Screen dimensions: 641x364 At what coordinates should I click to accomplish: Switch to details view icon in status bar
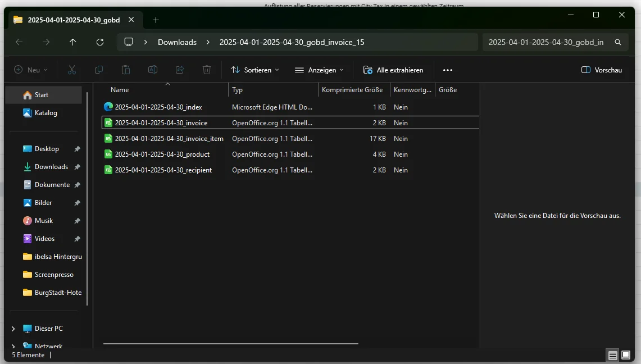(x=612, y=355)
